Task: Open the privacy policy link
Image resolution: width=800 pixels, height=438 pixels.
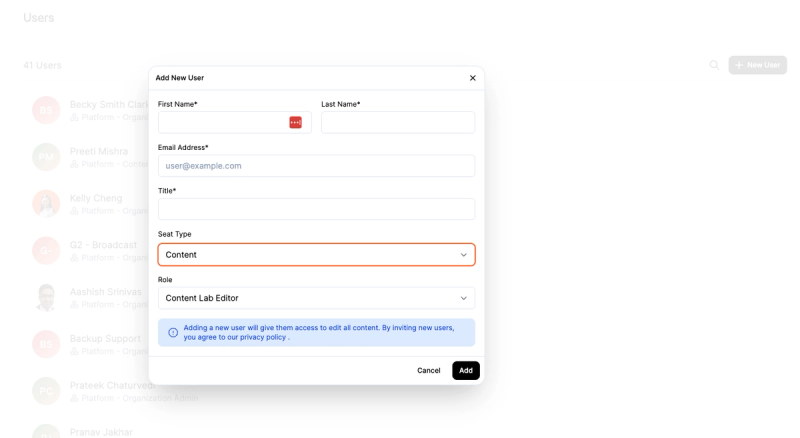Action: (262, 338)
